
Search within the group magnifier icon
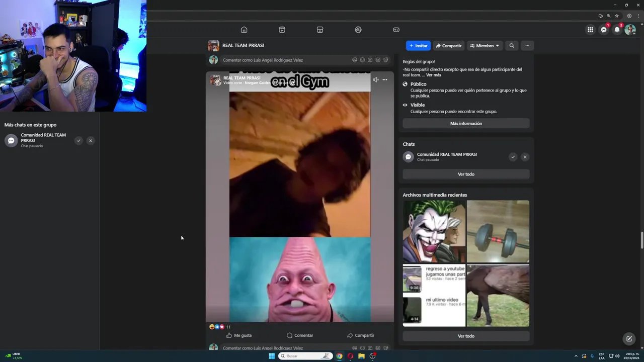point(512,46)
